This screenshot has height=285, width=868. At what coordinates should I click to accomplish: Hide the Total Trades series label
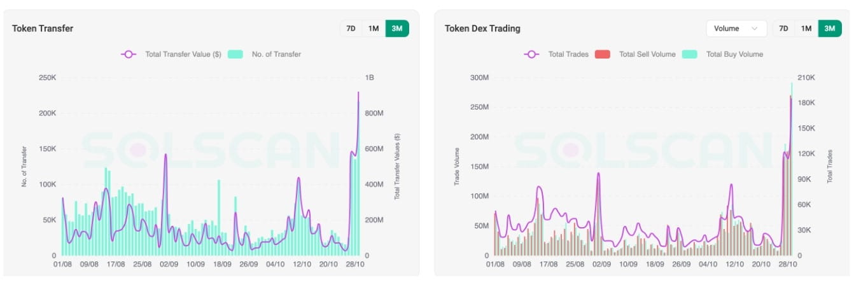point(568,55)
